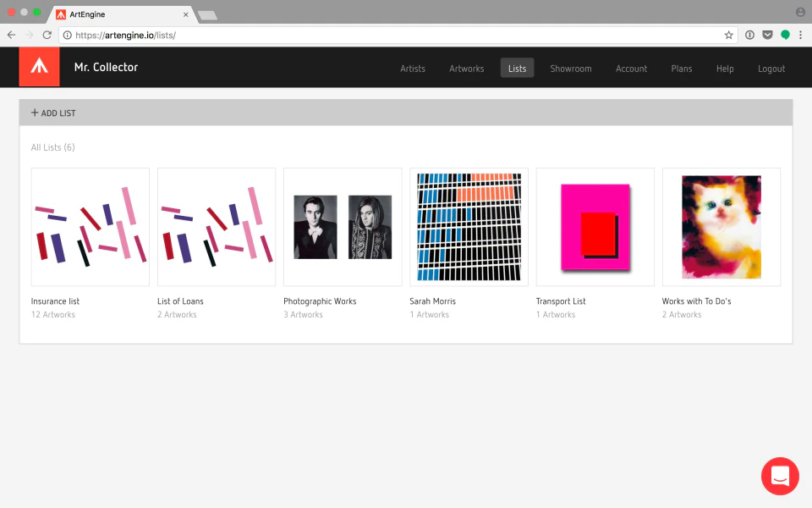Open the Sarah Morris list thumbnail

click(469, 226)
